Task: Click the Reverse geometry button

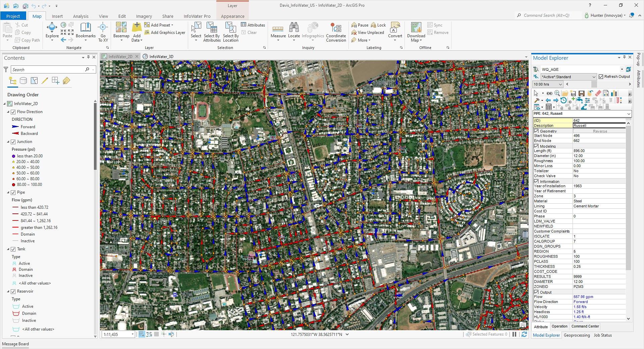Action: click(600, 131)
